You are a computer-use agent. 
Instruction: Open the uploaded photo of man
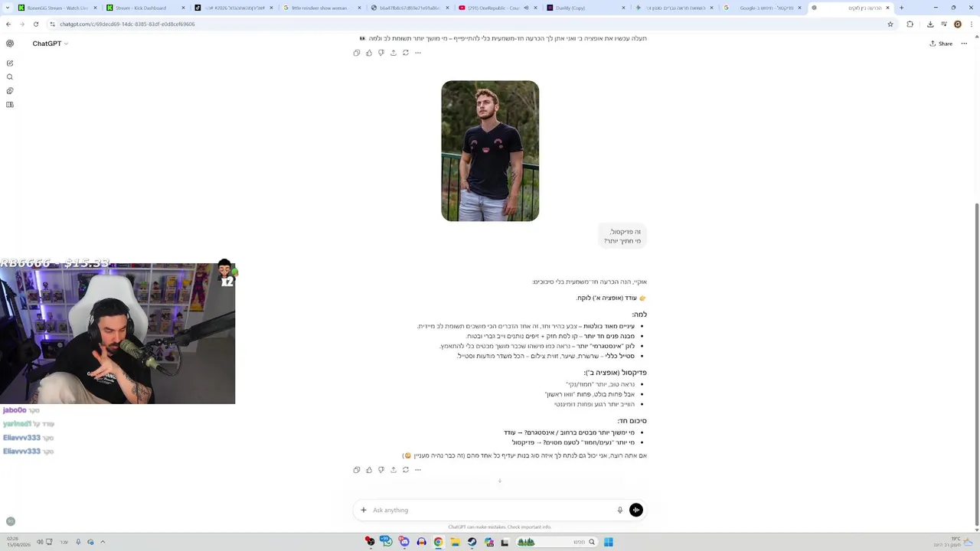coord(490,151)
